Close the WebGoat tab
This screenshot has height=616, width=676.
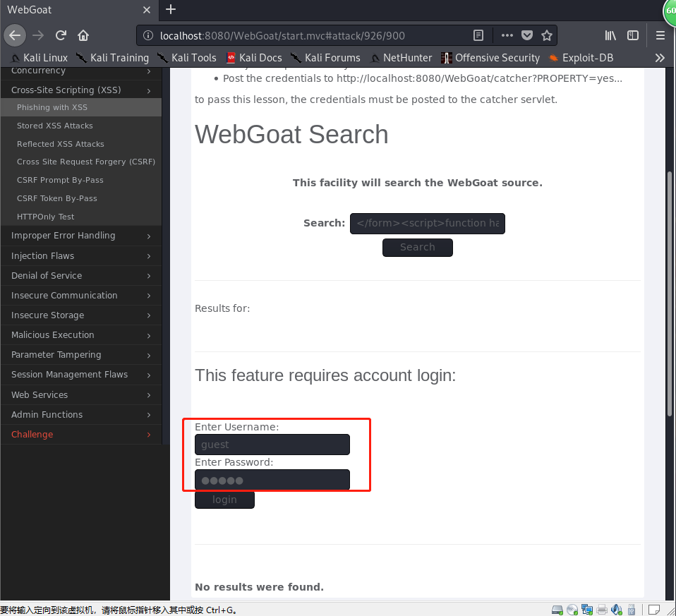coord(147,9)
